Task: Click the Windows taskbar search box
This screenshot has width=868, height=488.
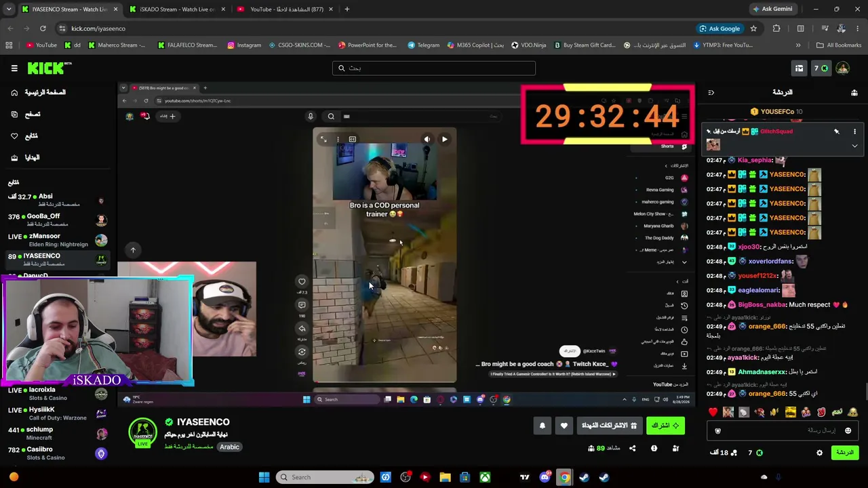Action: [x=325, y=477]
